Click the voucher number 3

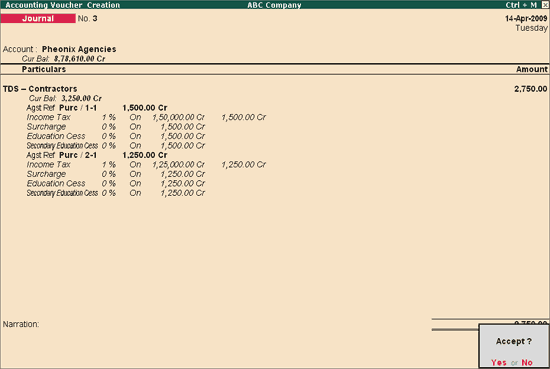tap(95, 19)
